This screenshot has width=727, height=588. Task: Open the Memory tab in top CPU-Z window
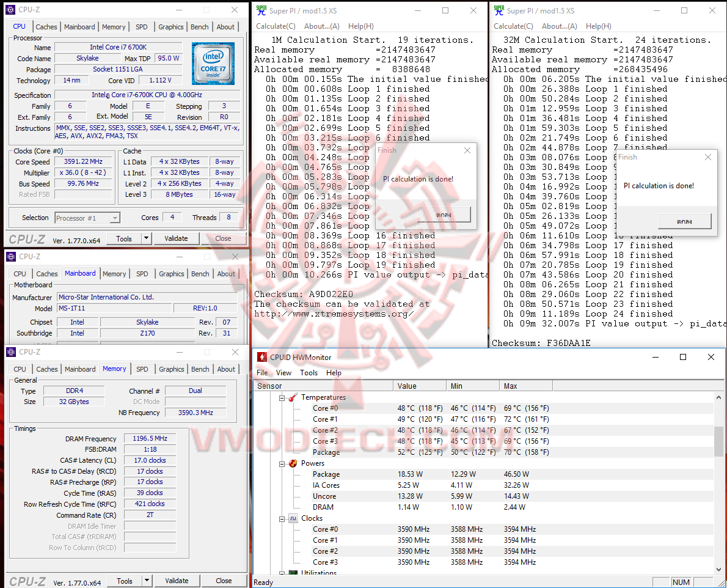tap(114, 27)
